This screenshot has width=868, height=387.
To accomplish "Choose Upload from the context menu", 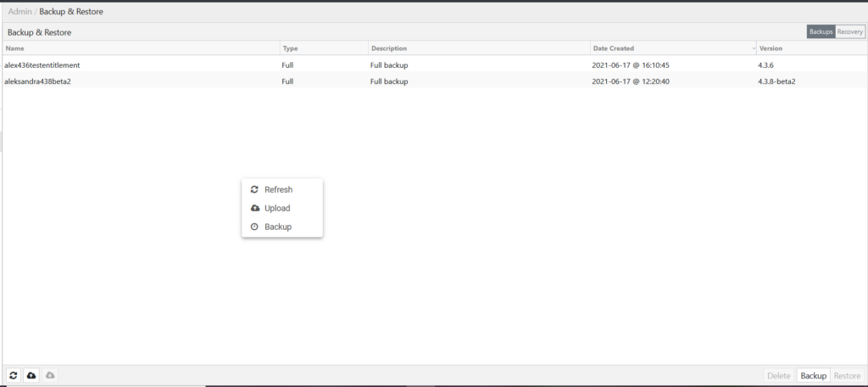I will click(282, 209).
